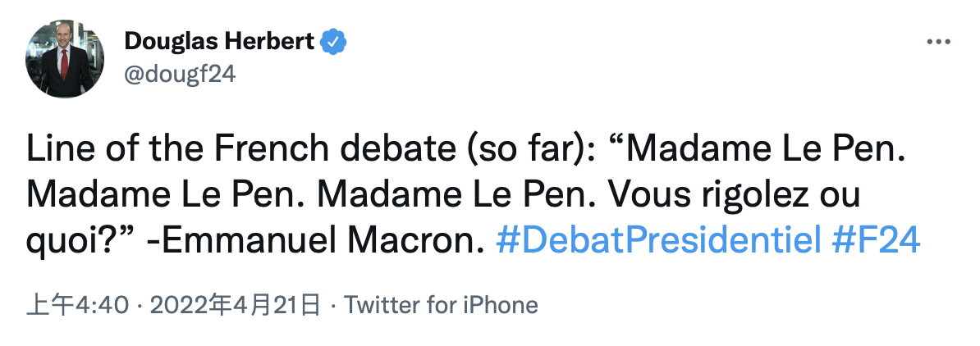Open the @dougf24 handle link
This screenshot has width=980, height=346.
tap(179, 74)
